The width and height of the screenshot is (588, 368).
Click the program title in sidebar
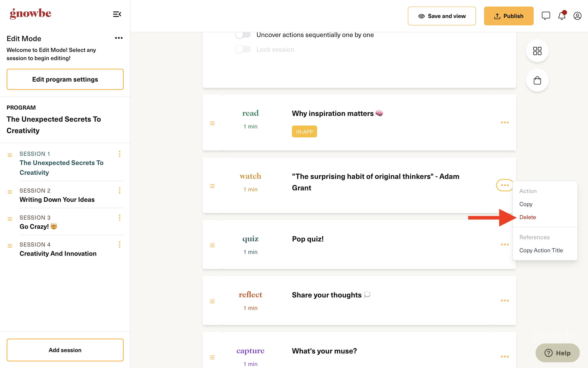pos(53,125)
